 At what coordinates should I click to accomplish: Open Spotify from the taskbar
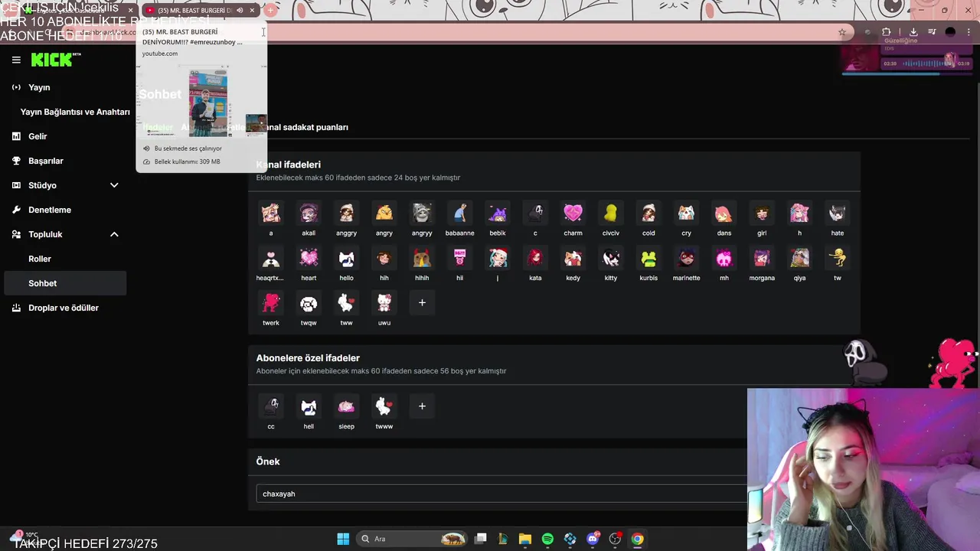click(547, 539)
